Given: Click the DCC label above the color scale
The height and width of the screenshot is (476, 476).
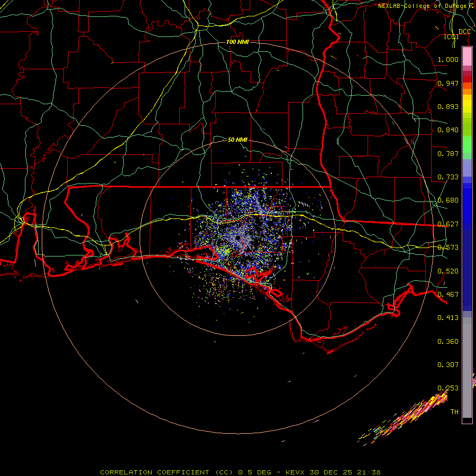Looking at the screenshot, I should (464, 32).
